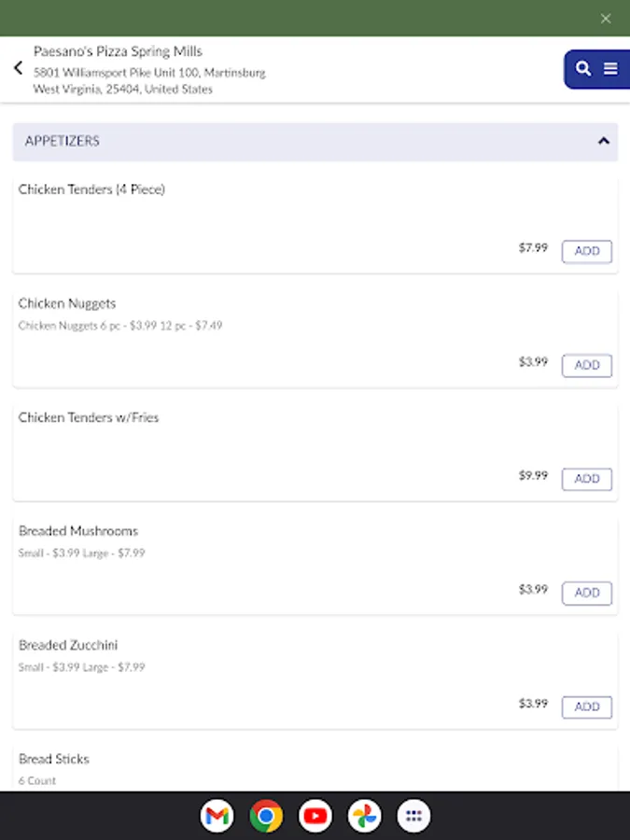Image resolution: width=630 pixels, height=840 pixels.
Task: Open the hamburger menu icon
Action: coord(610,68)
